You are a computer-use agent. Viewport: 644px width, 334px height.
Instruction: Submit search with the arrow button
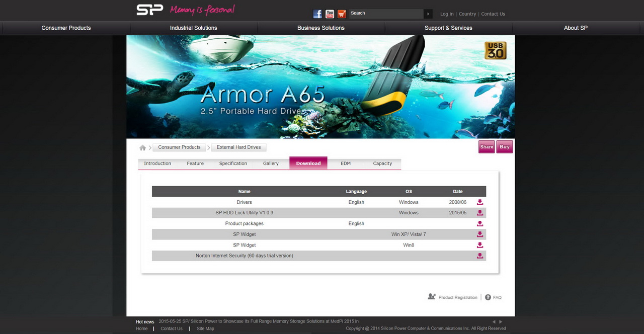coord(428,14)
